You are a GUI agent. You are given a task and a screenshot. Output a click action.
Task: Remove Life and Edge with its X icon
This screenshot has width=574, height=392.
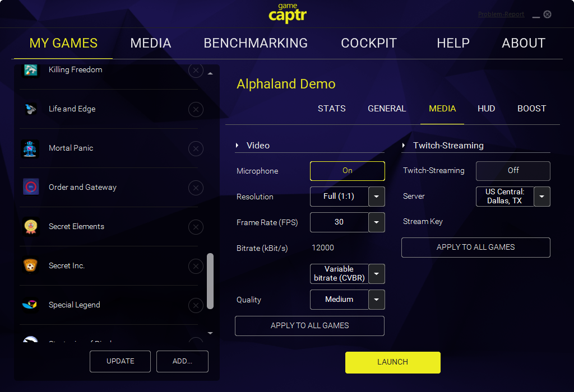[x=196, y=109]
